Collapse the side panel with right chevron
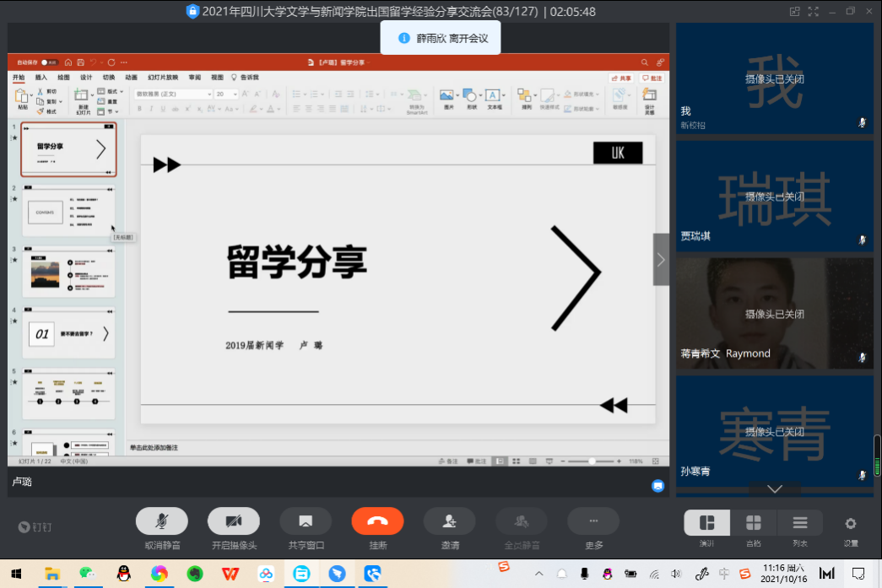The width and height of the screenshot is (882, 588). click(x=661, y=260)
